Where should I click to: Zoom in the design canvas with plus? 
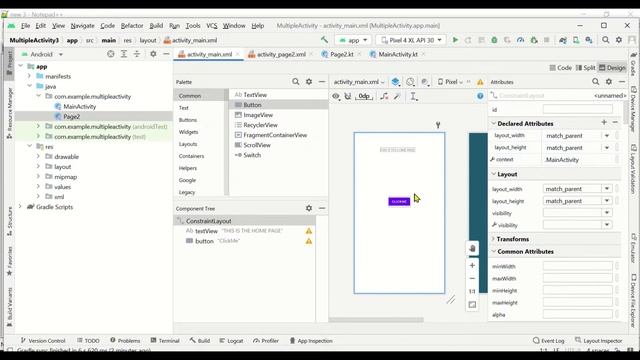pyautogui.click(x=472, y=265)
